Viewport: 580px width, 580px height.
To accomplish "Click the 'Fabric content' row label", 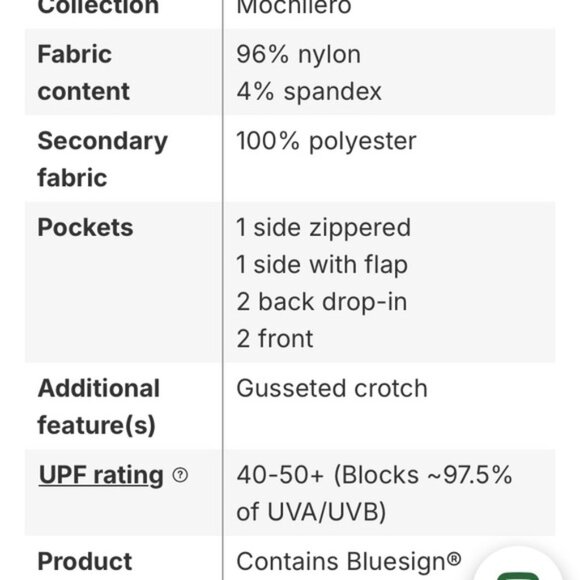I will click(x=84, y=72).
